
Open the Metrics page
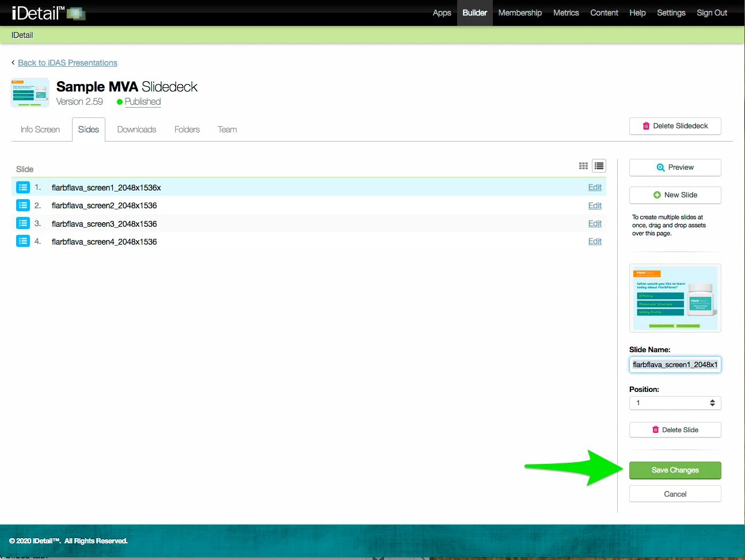[x=566, y=13]
